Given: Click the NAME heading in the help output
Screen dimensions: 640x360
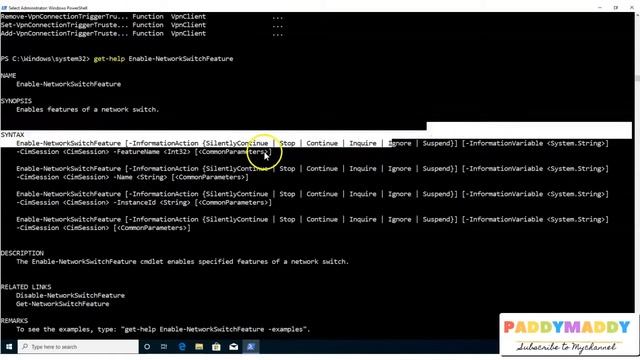Looking at the screenshot, I should pyautogui.click(x=9, y=76).
